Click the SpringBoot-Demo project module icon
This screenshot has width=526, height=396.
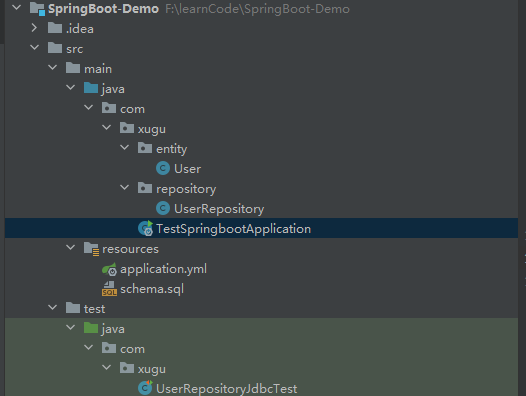pos(37,8)
